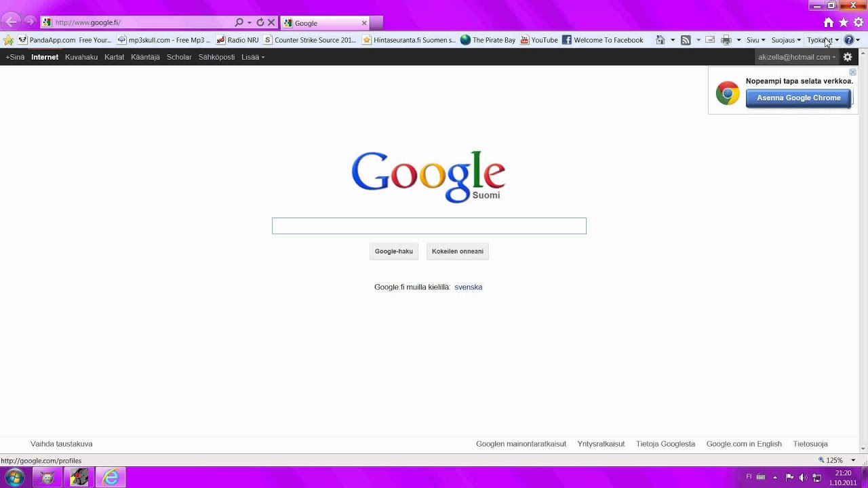Open Sähköposti in Google bar
Viewport: 868px width, 488px height.
216,57
